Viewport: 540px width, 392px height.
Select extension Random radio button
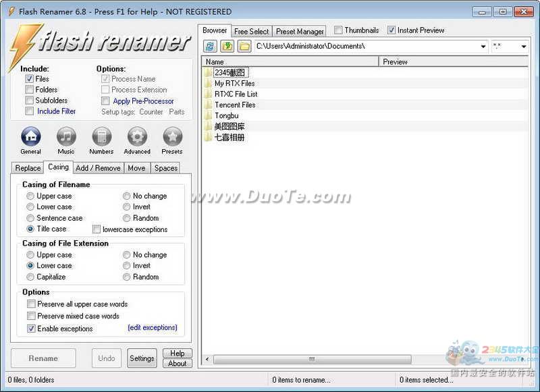tap(126, 277)
